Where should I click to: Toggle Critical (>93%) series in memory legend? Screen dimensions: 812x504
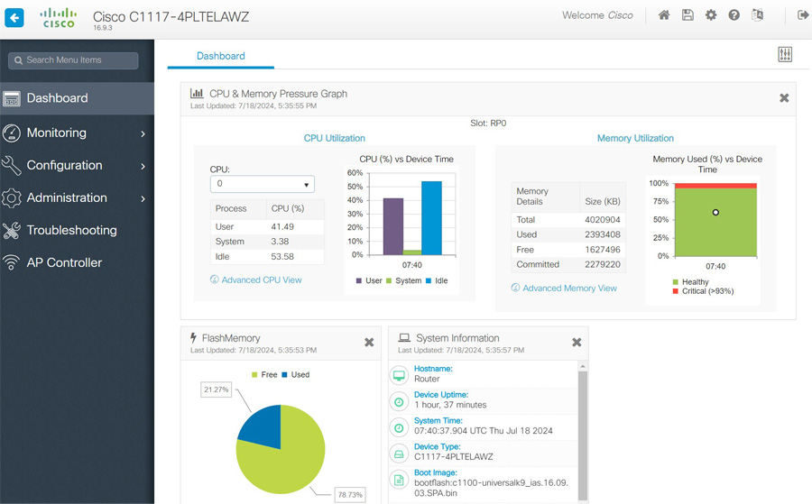tap(703, 291)
